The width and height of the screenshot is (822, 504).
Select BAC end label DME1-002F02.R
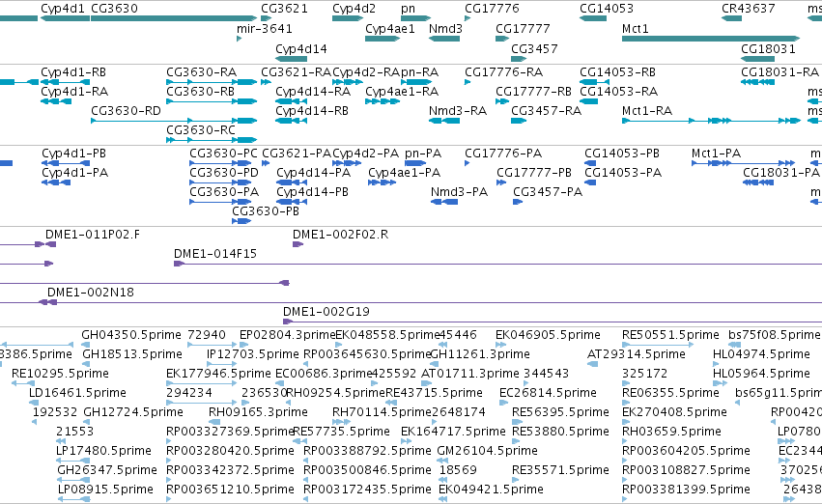point(341,235)
